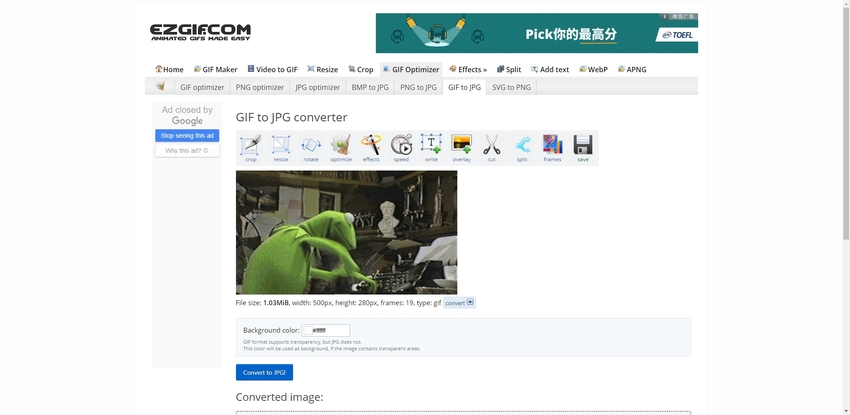Viewport: 850px width, 415px height.
Task: Expand the convert options next to file info
Action: (x=460, y=302)
